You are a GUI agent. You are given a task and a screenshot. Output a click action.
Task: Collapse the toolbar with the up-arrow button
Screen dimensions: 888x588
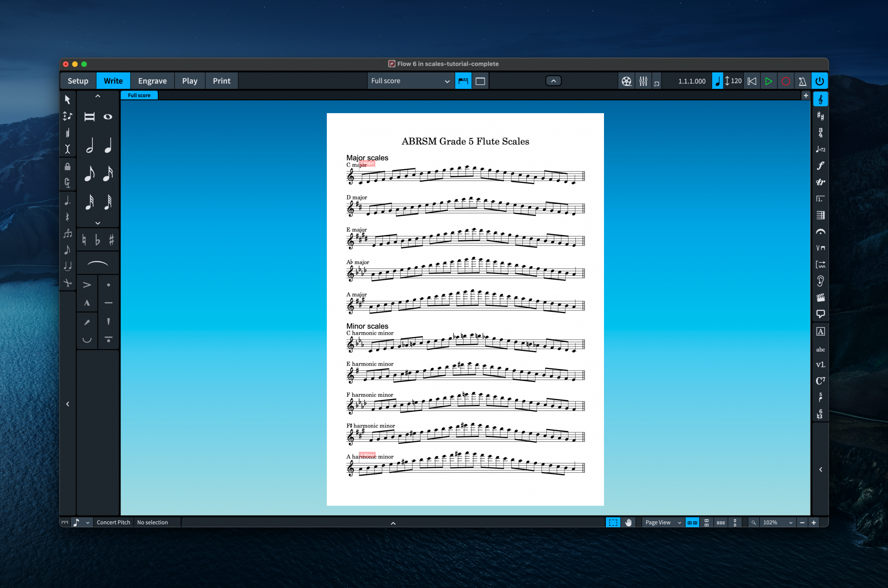553,81
